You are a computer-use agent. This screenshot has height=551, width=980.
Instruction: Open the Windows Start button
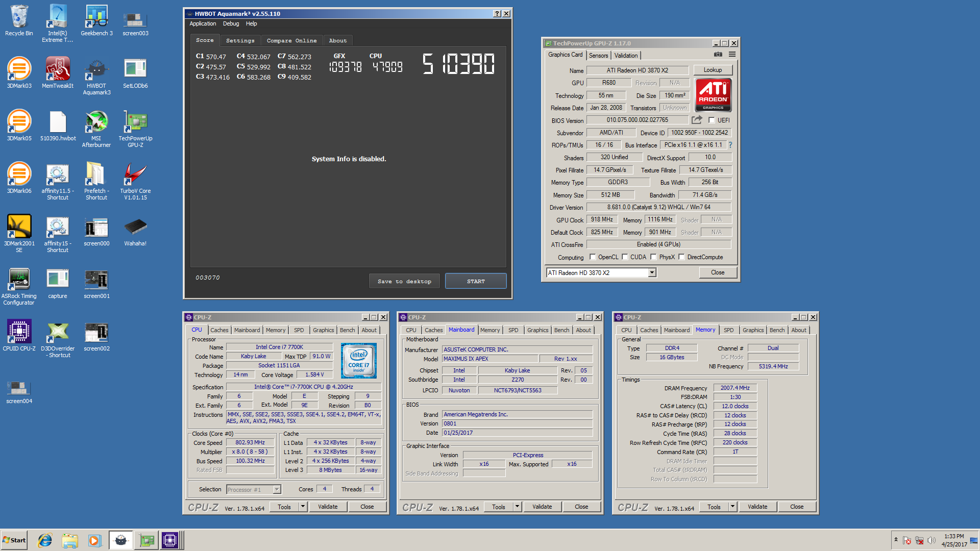pos(14,540)
